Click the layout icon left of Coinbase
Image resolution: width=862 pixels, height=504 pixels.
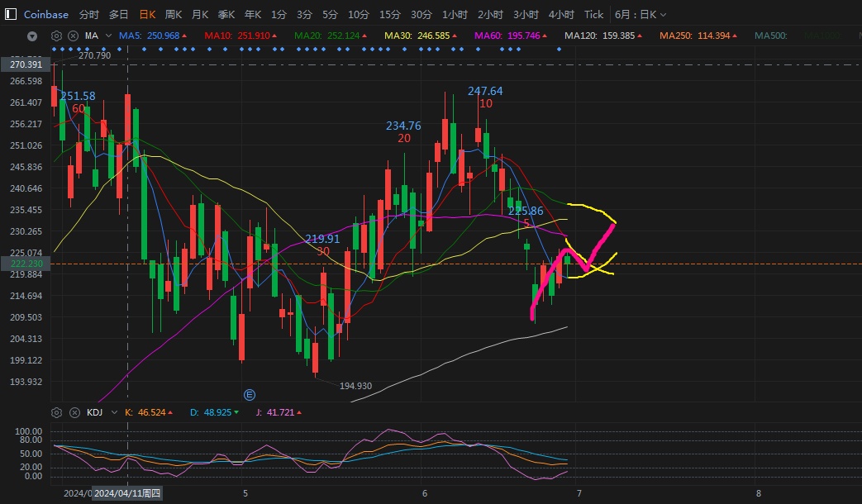(x=12, y=14)
